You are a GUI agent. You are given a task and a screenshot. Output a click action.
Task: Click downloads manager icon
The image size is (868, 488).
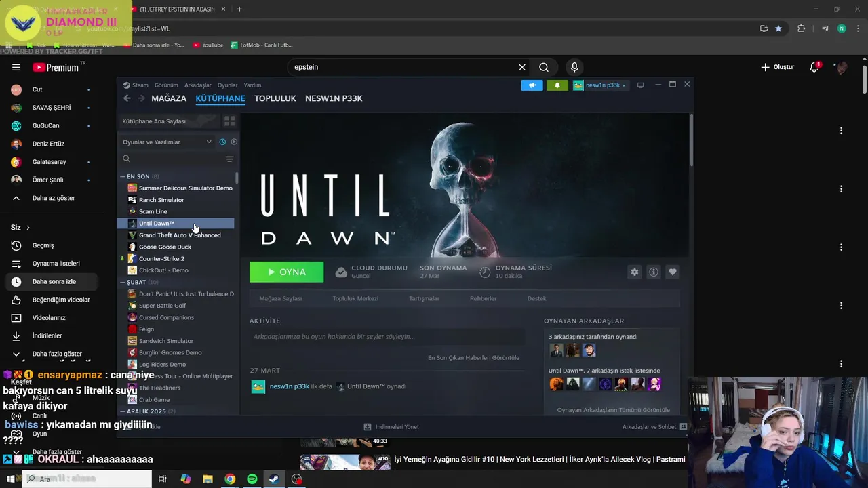tap(368, 427)
